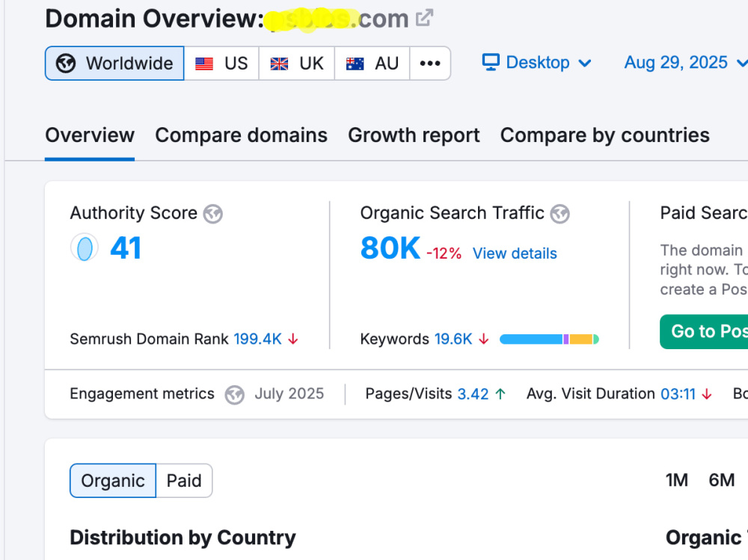Click purple segment of keywords distribution bar
Image resolution: width=748 pixels, height=560 pixels.
pos(566,339)
